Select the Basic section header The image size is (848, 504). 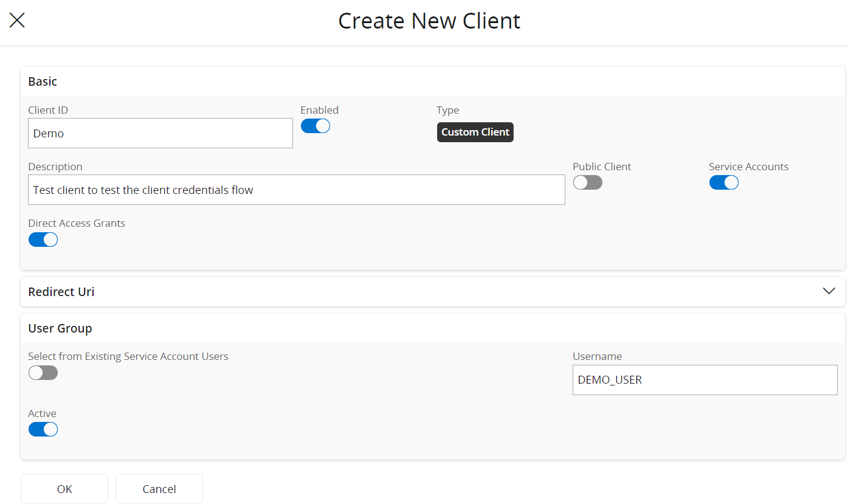pyautogui.click(x=43, y=81)
